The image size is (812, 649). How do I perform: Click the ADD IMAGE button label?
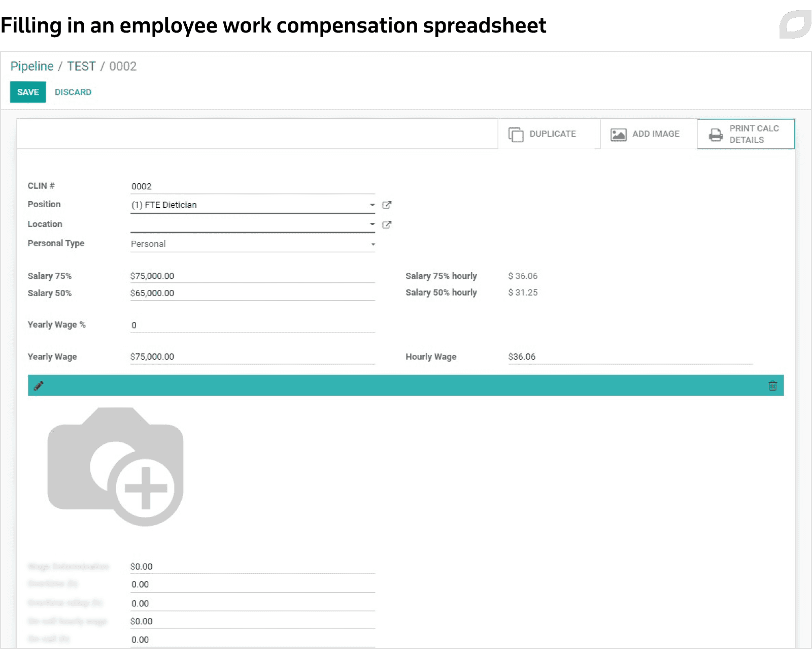pos(656,134)
